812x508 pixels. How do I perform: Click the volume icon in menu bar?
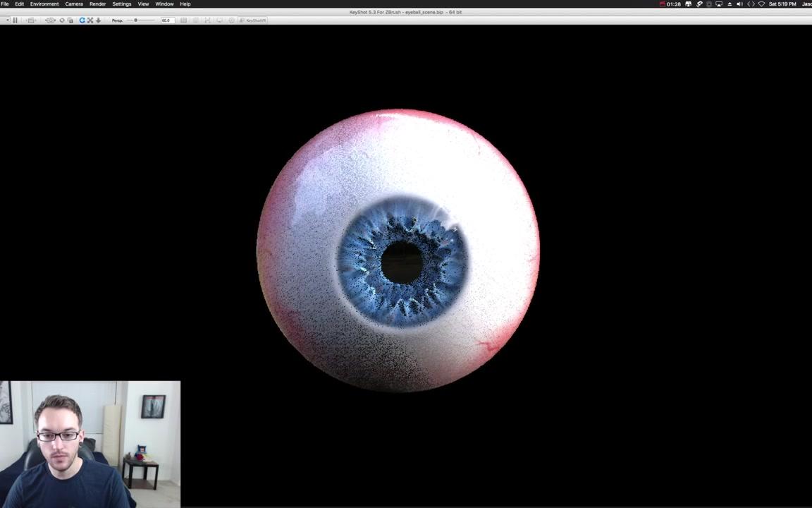(x=739, y=4)
